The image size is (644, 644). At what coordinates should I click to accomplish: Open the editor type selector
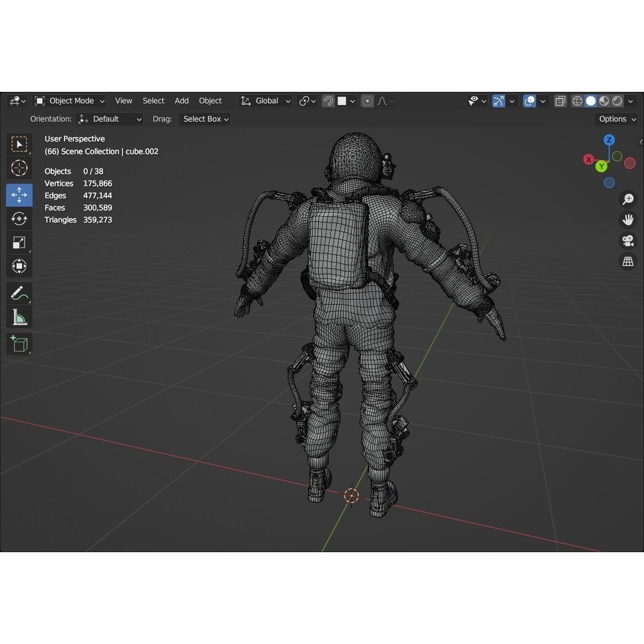coord(18,101)
